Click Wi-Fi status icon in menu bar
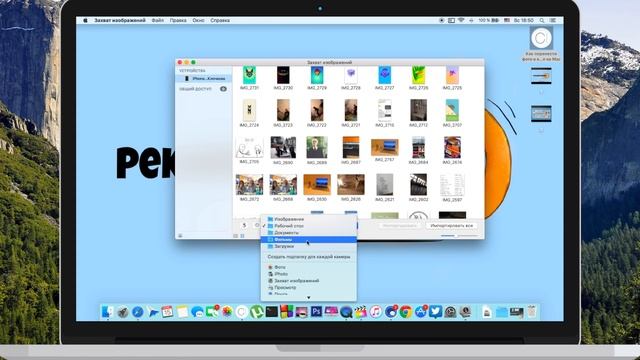 [461, 20]
